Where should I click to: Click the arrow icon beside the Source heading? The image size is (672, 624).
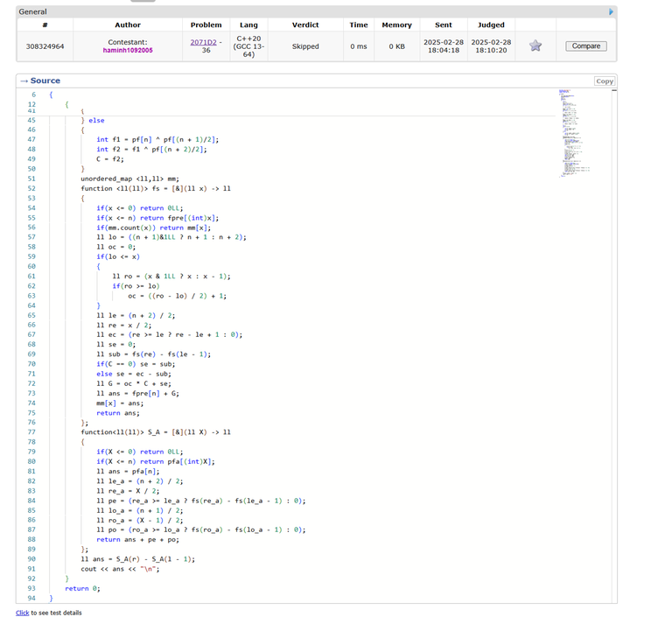(24, 81)
